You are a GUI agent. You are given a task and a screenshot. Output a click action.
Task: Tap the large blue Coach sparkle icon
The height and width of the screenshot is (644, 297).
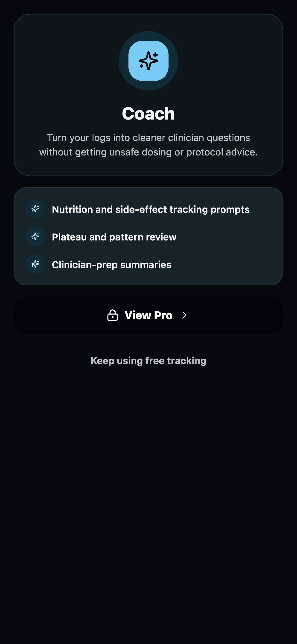(148, 61)
